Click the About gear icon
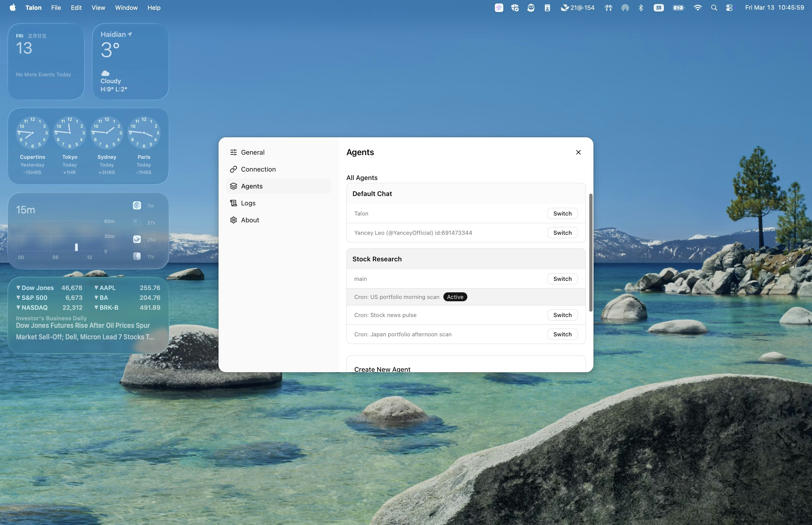 233,220
